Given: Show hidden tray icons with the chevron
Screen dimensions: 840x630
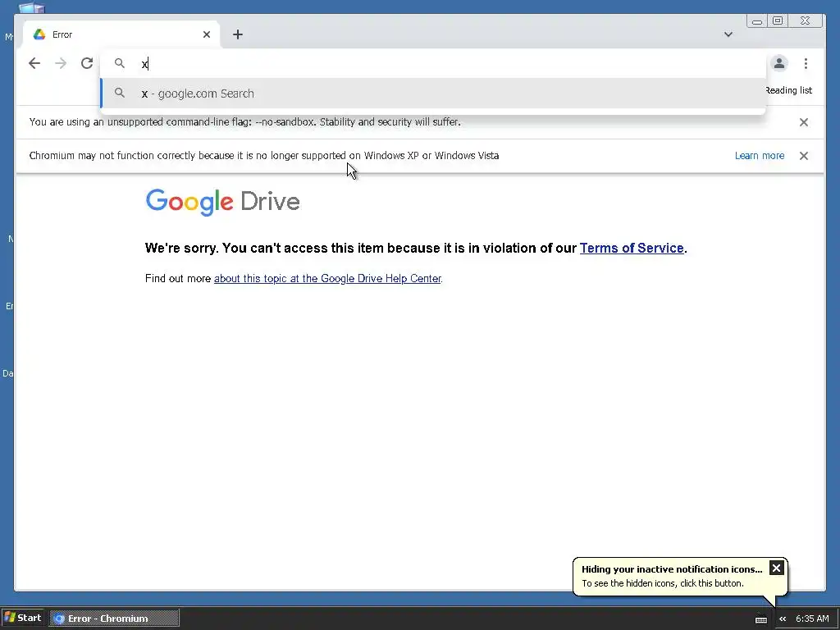Looking at the screenshot, I should click(x=783, y=619).
